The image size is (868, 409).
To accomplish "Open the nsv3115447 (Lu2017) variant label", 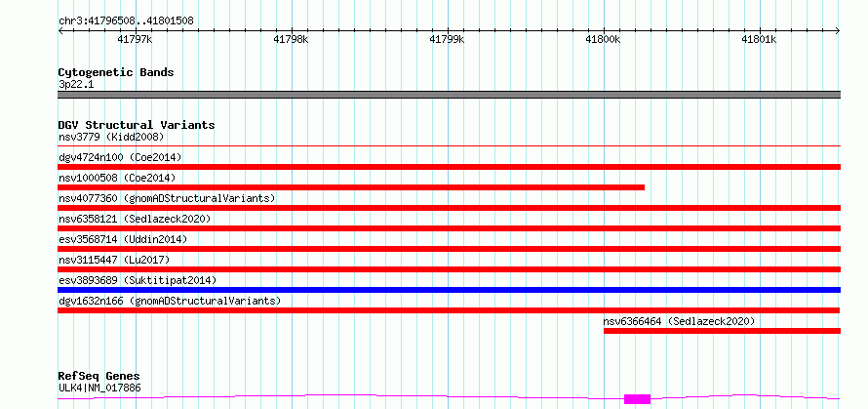I will (114, 260).
